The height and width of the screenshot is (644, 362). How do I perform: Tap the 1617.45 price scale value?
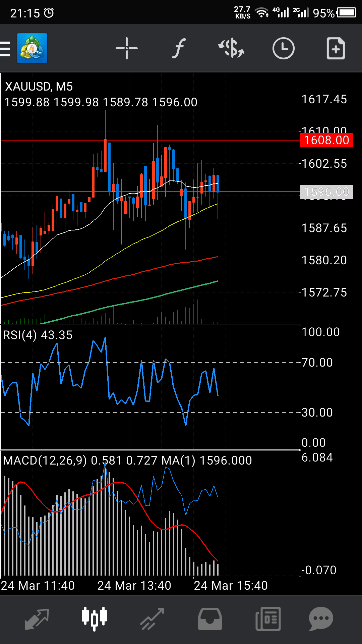click(324, 99)
